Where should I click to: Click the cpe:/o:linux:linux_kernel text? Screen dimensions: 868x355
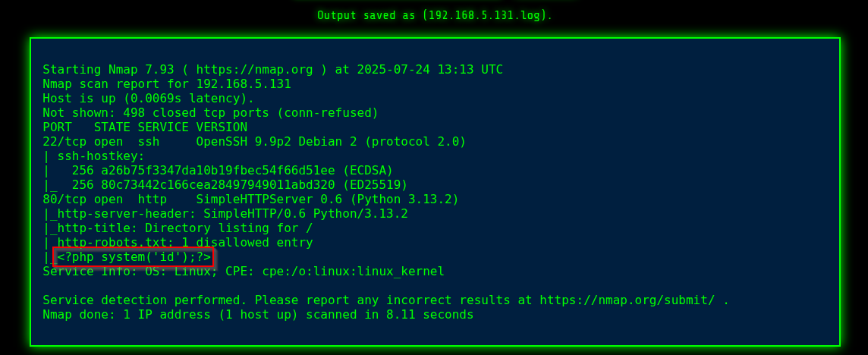point(353,272)
